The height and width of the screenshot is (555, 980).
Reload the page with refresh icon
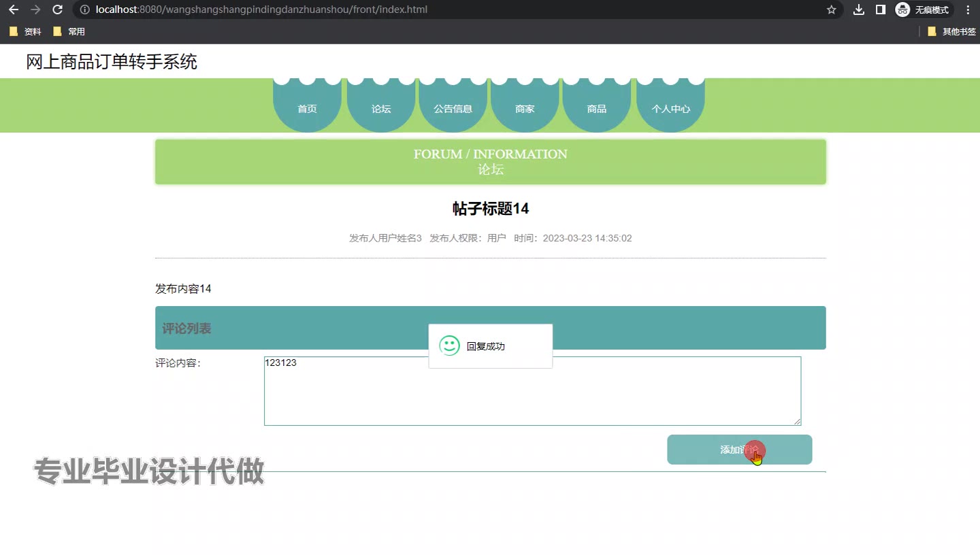(x=58, y=10)
